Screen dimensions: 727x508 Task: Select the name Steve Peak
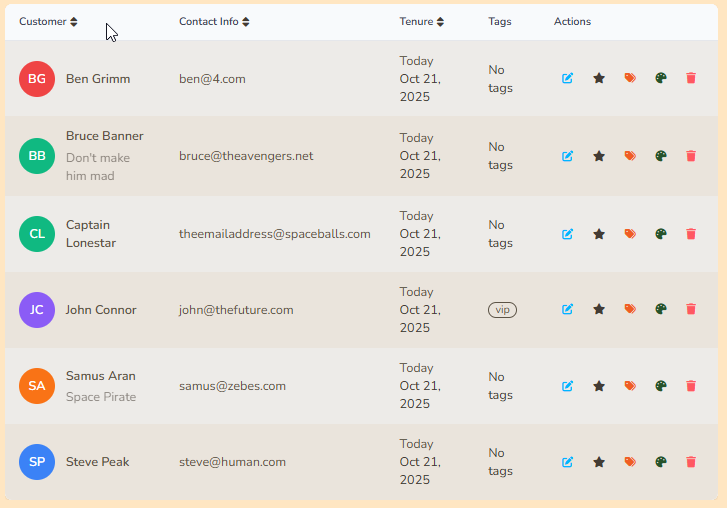point(97,462)
